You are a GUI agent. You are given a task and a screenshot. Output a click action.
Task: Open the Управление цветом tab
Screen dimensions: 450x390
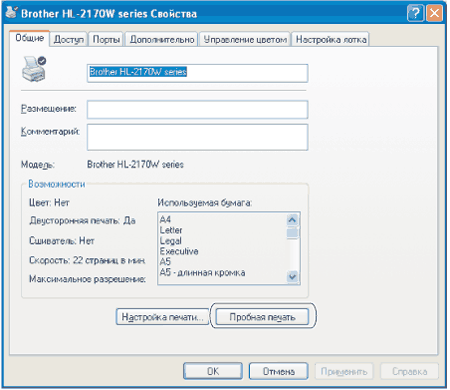[x=245, y=40]
